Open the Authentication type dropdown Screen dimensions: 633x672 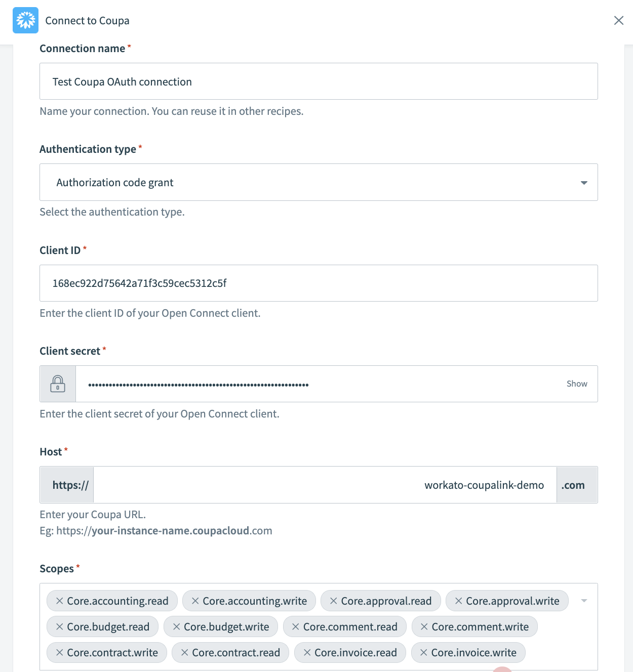tap(583, 182)
